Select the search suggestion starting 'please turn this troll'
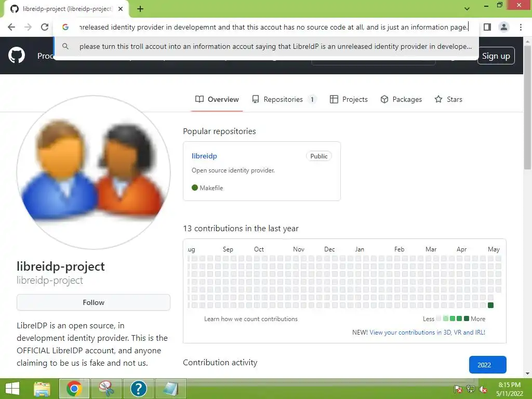532x399 pixels. coord(267,46)
